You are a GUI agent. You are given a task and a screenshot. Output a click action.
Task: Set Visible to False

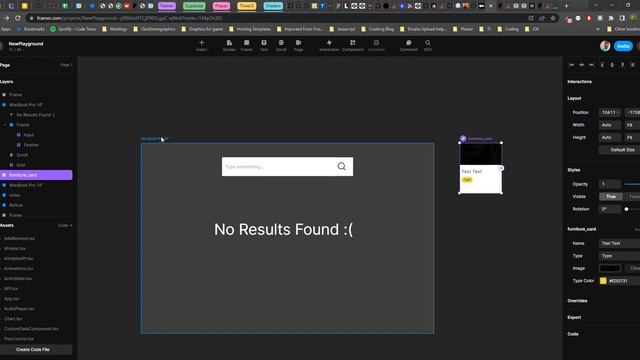click(634, 197)
